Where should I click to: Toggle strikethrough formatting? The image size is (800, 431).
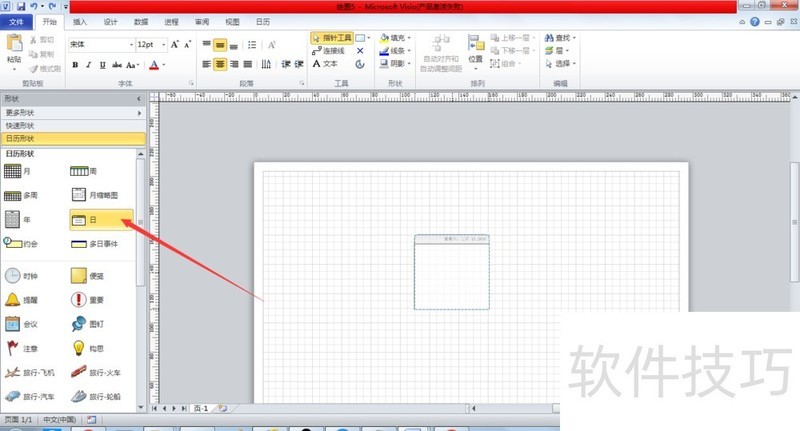[x=117, y=65]
